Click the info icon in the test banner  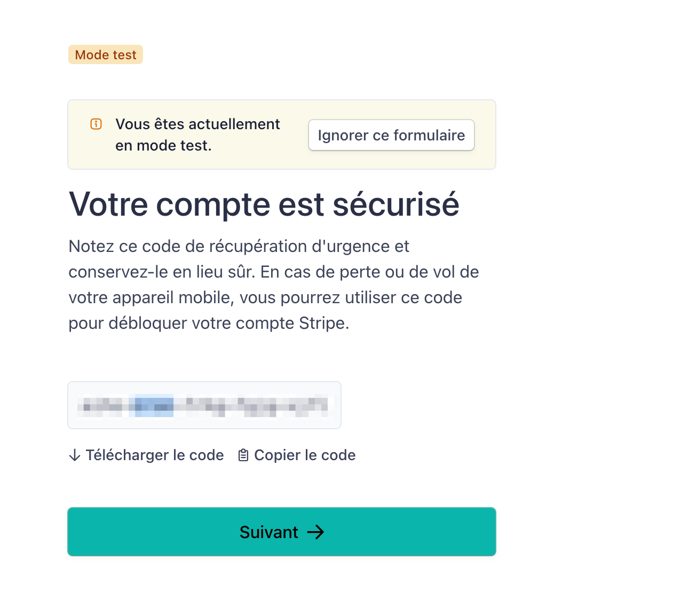(96, 124)
